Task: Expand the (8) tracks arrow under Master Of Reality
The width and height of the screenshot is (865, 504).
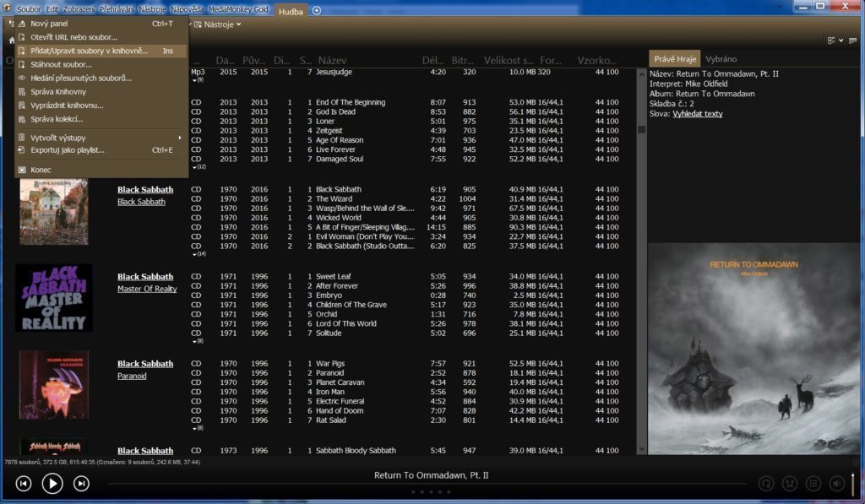Action: pos(198,341)
